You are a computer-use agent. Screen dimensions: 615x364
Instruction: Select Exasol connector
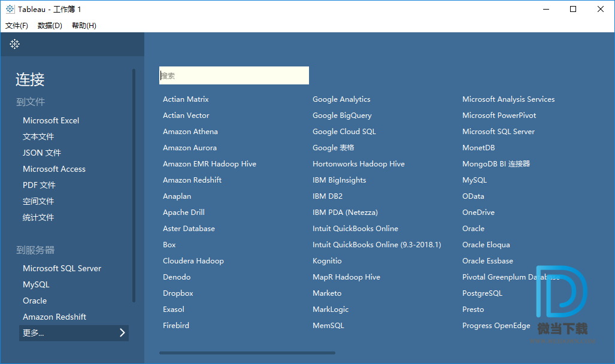tap(174, 309)
